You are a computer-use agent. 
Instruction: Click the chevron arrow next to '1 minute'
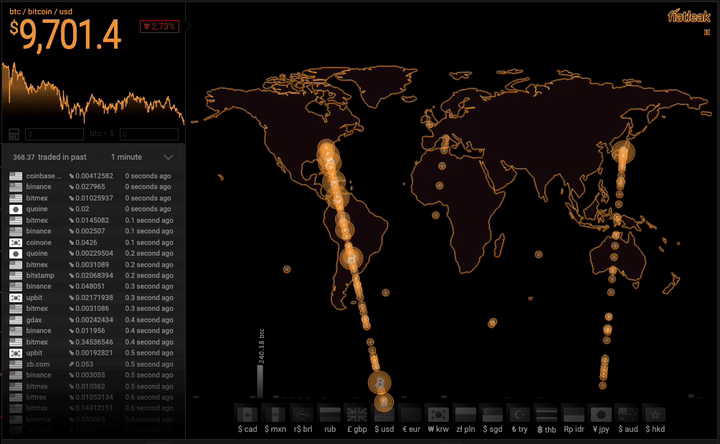(x=168, y=157)
